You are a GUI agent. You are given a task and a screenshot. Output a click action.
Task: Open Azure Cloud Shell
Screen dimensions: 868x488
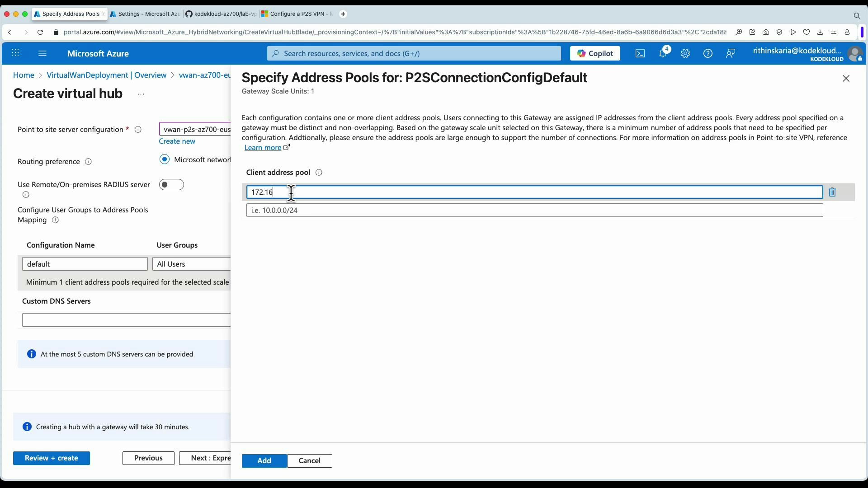[x=640, y=53]
